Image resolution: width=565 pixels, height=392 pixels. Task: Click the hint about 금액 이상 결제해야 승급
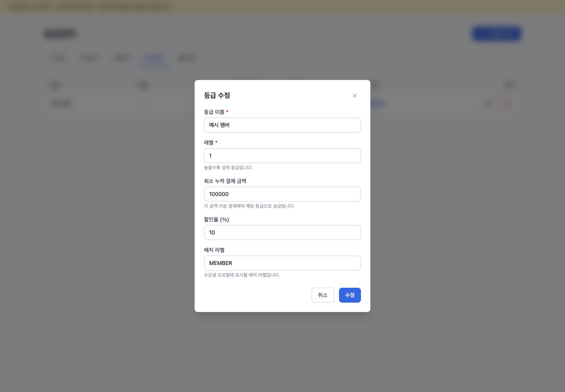tap(249, 206)
